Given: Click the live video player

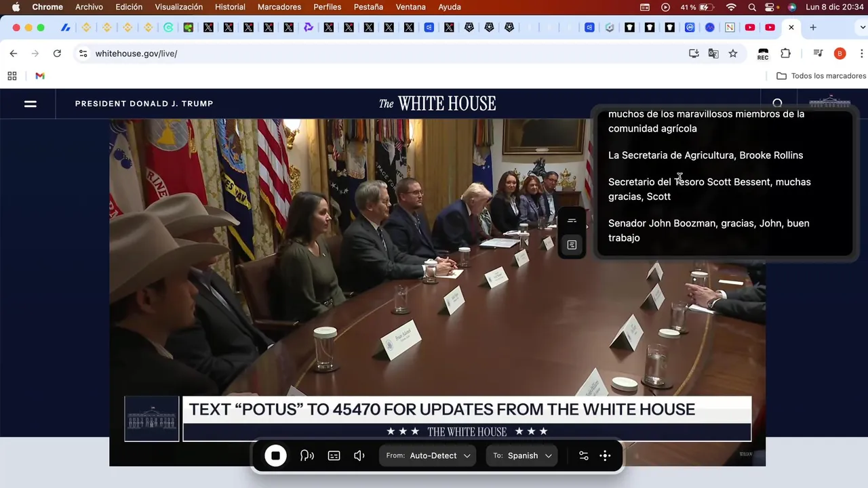Looking at the screenshot, I should [x=437, y=292].
